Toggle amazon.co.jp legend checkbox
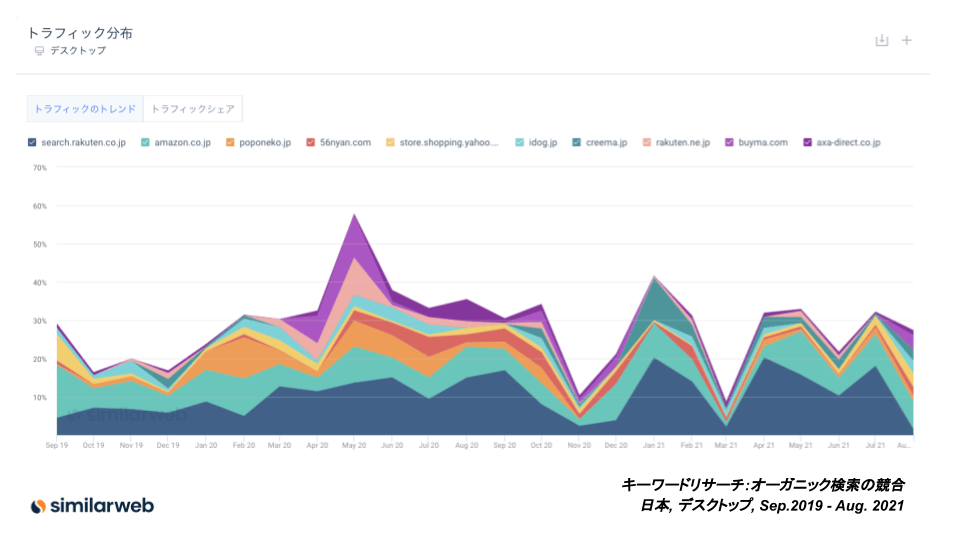The image size is (960, 540). (146, 143)
